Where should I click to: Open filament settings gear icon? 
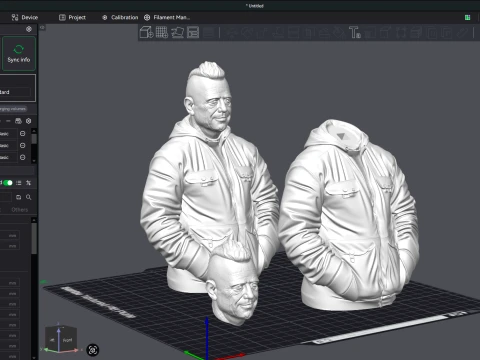[29, 121]
